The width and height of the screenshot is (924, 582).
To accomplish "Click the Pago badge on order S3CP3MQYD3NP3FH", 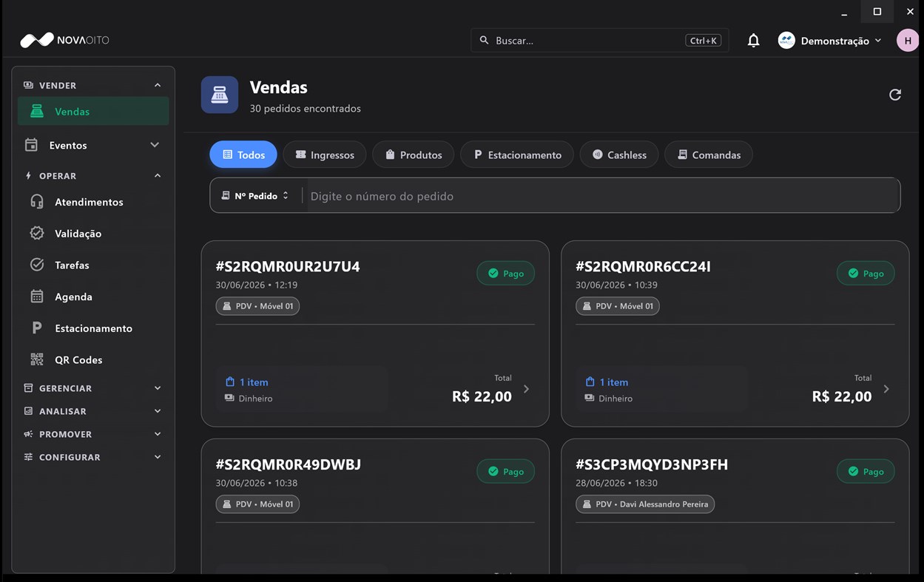I will [x=866, y=471].
